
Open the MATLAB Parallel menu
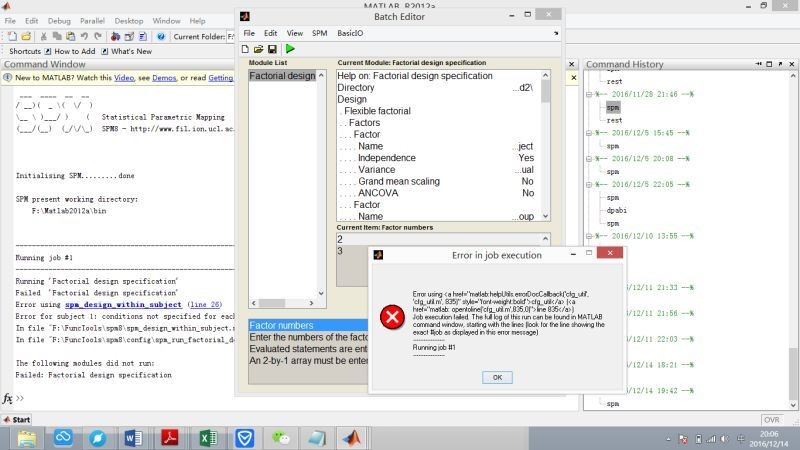92,21
